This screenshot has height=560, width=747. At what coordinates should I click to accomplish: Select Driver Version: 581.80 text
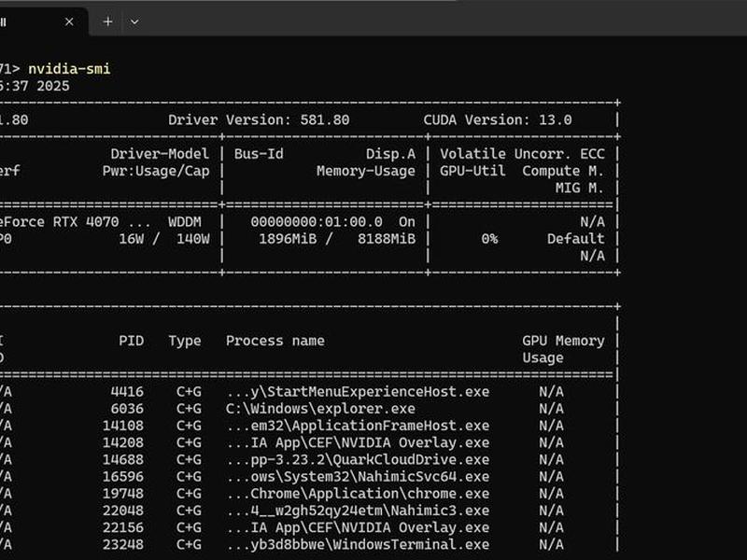(x=259, y=120)
